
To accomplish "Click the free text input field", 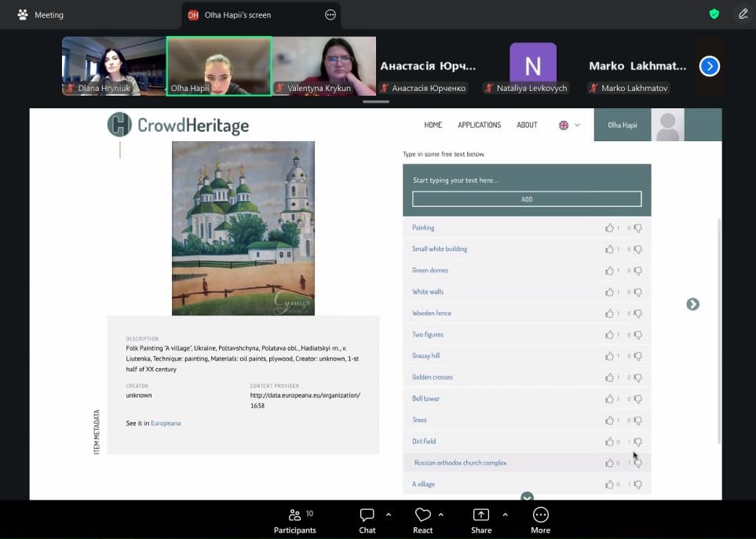I will [x=527, y=180].
